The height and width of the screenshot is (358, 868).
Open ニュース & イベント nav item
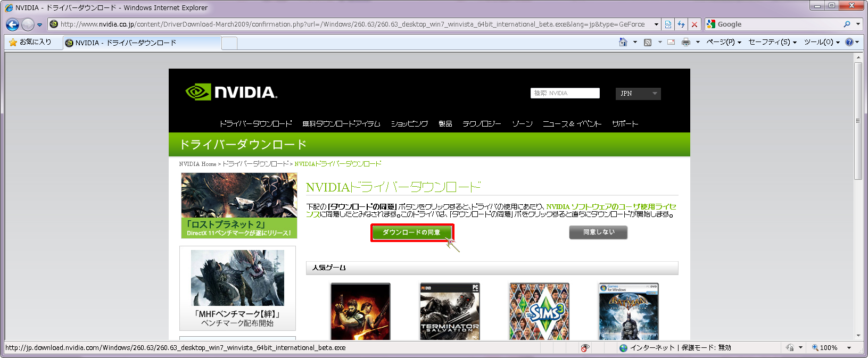572,123
